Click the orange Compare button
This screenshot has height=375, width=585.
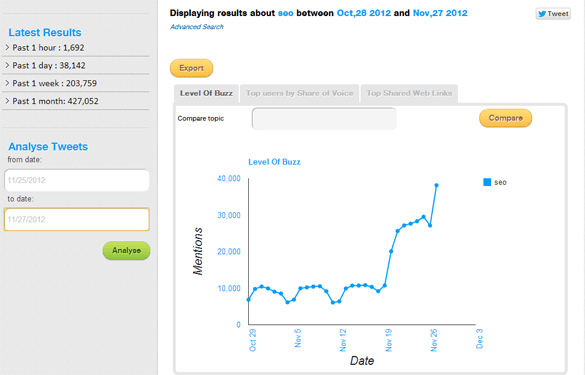pos(506,118)
